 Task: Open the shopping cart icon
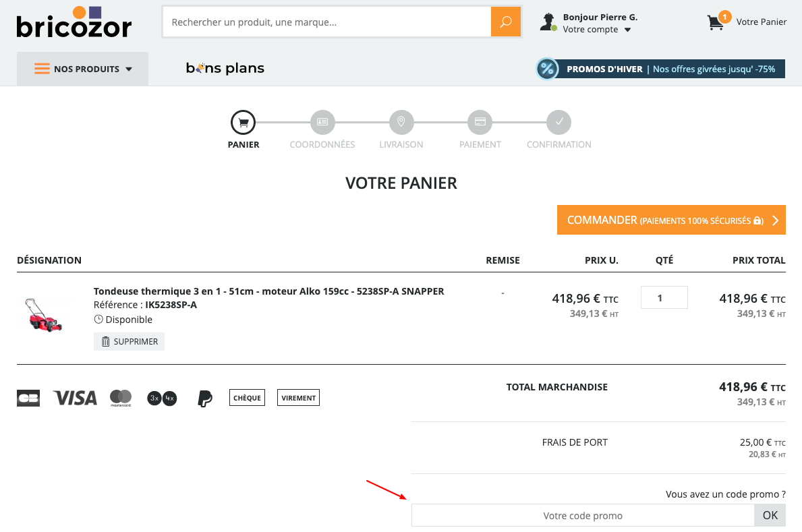(716, 22)
